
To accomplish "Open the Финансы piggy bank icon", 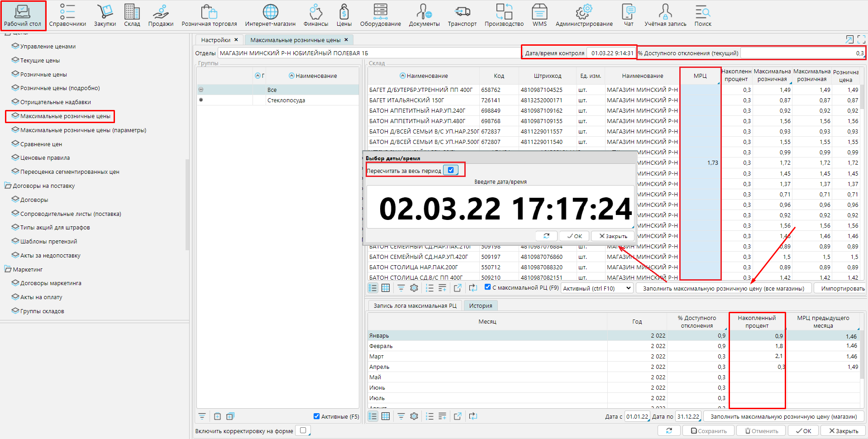I will [315, 15].
